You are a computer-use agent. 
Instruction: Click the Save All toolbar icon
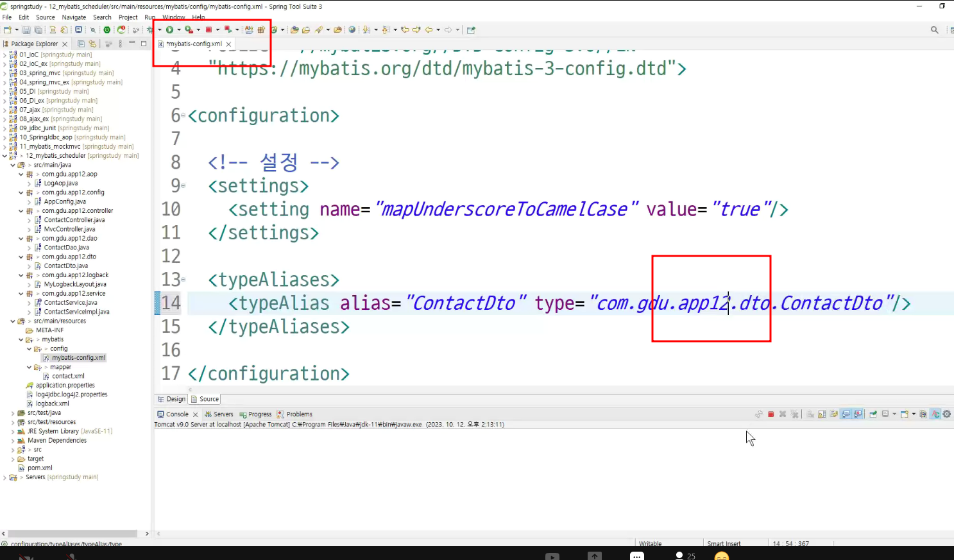click(x=38, y=30)
